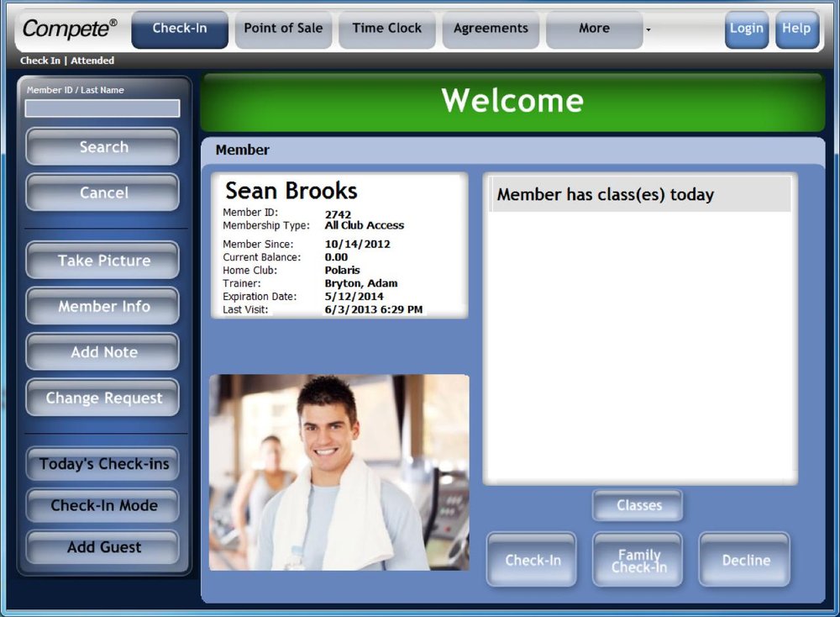Switch to Point of Sale tab
840x617 pixels.
(283, 29)
